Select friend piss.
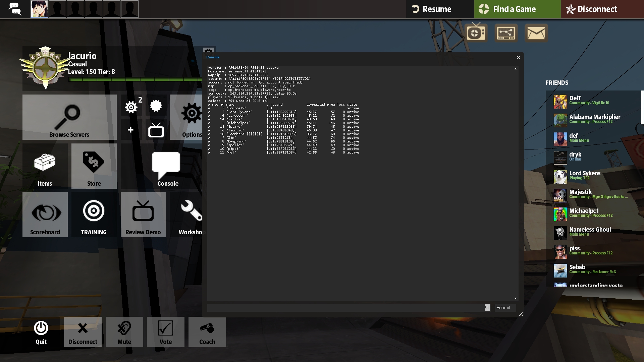 coord(594,251)
